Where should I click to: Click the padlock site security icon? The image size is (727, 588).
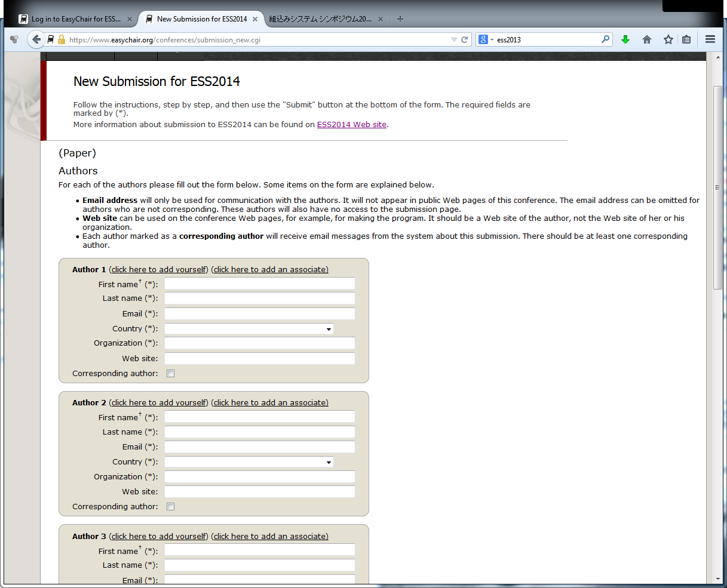62,40
